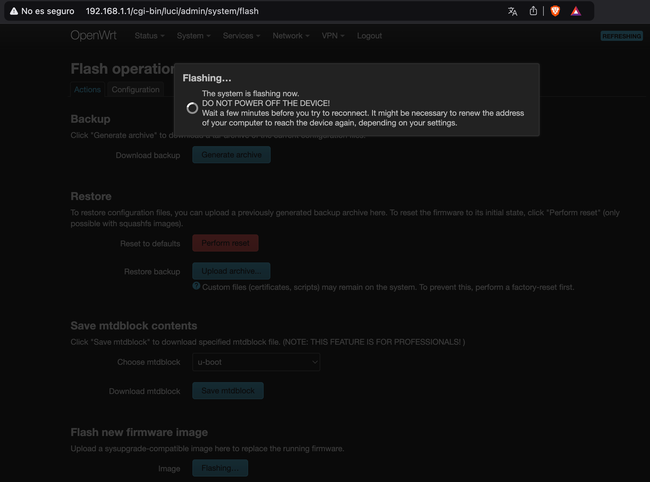Click the flashing spinner icon
This screenshot has width=650, height=482.
(x=192, y=108)
